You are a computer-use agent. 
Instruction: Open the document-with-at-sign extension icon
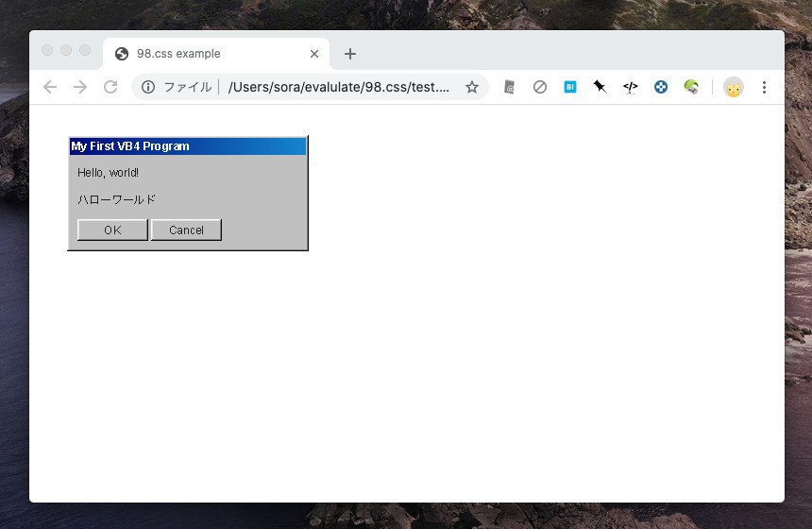coord(509,87)
